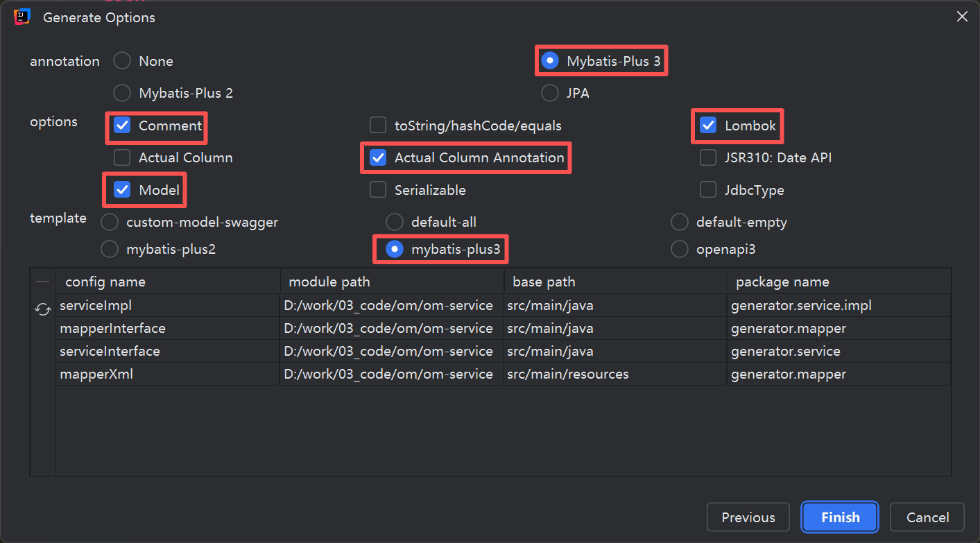Enable the JSR310: Date API option

coord(708,157)
